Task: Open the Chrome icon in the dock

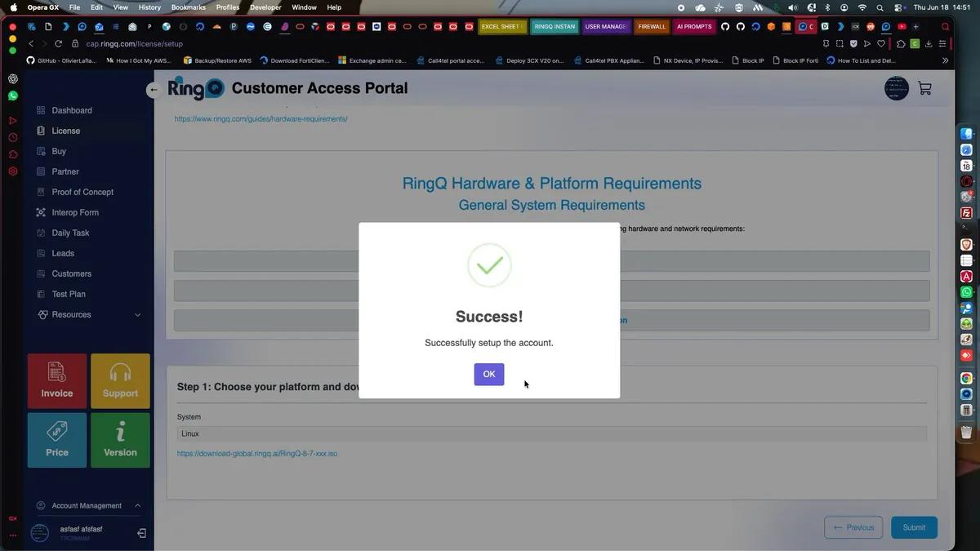Action: pos(966,378)
